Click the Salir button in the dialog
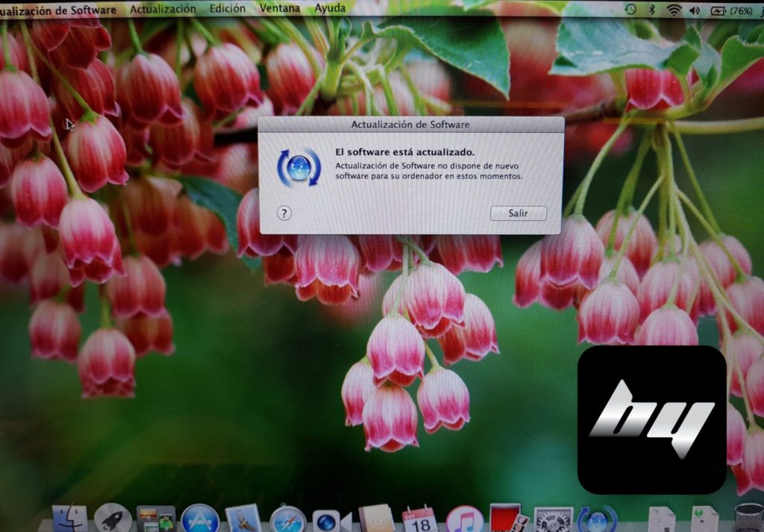The image size is (764, 532). click(x=518, y=213)
